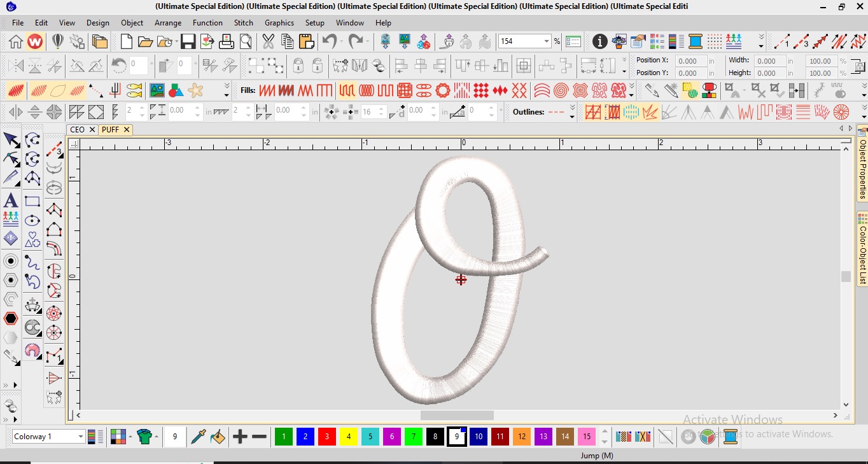Save the design with the floppy icon
The image size is (868, 464).
click(x=188, y=42)
